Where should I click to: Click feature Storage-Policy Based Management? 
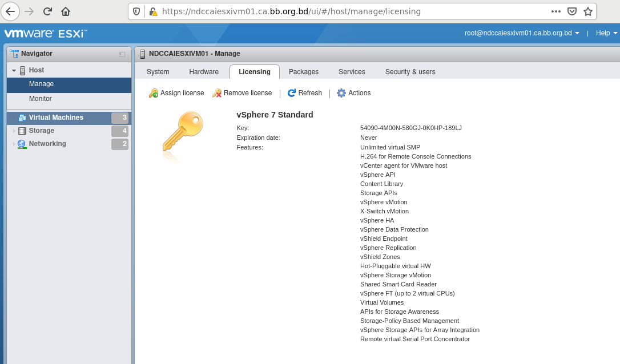coord(410,321)
